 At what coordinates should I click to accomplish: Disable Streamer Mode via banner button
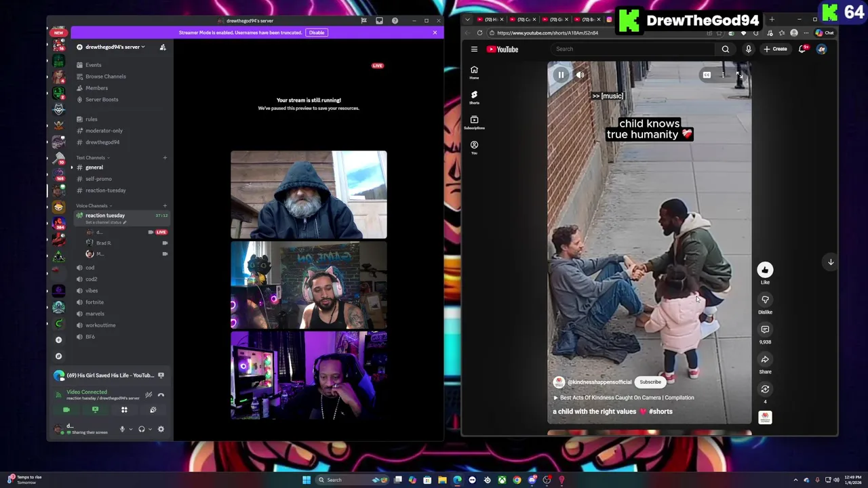[x=317, y=33]
